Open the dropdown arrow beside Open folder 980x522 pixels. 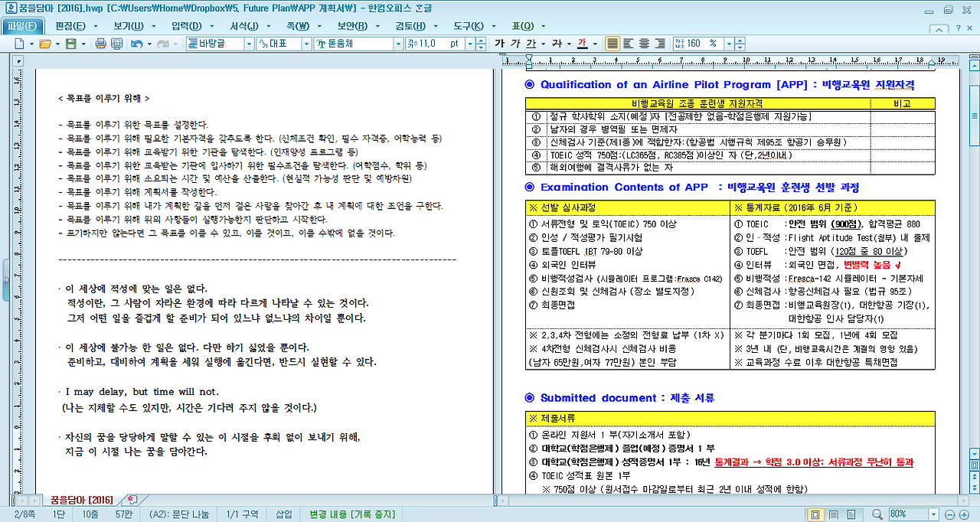(x=57, y=44)
